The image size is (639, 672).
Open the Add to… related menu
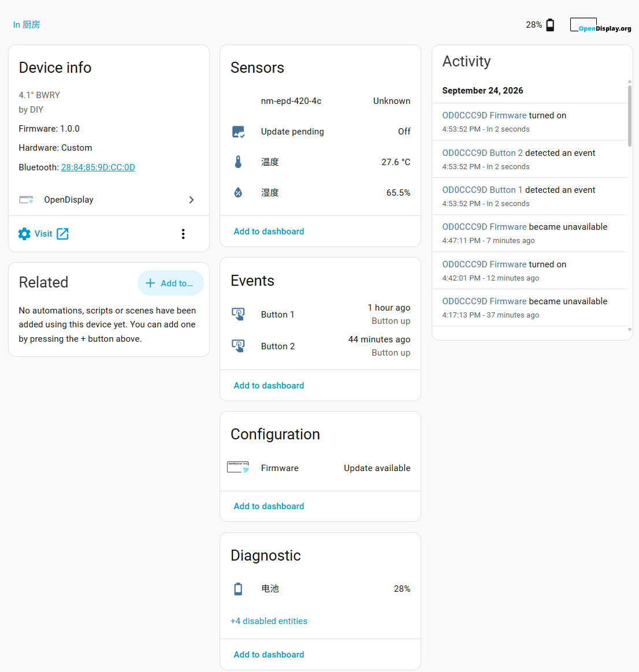point(170,283)
